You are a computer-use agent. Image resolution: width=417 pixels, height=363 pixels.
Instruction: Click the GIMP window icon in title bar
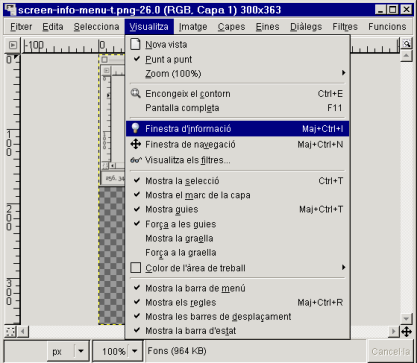10,10
